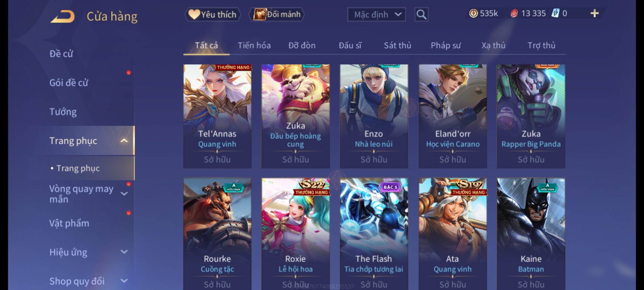
Task: Tap the back arrow beside Cửa hàng
Action: click(x=62, y=16)
